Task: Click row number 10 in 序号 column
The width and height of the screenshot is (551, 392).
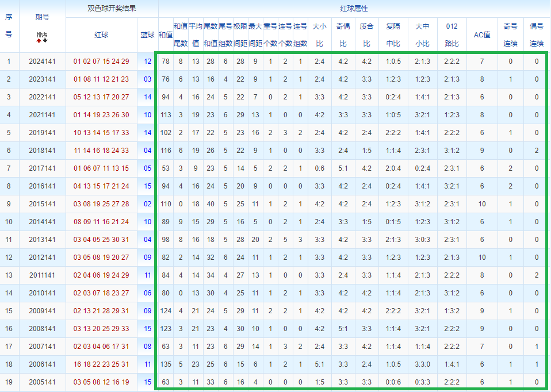Action: pyautogui.click(x=9, y=222)
